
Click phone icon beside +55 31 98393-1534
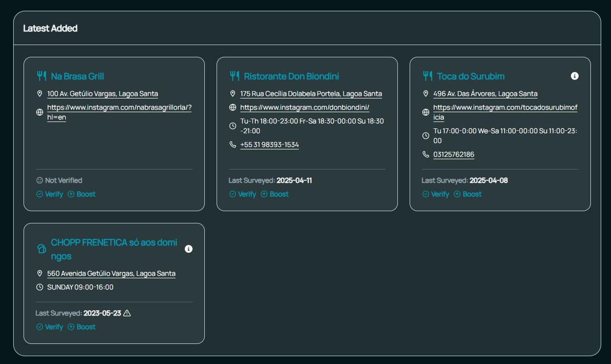pos(233,145)
